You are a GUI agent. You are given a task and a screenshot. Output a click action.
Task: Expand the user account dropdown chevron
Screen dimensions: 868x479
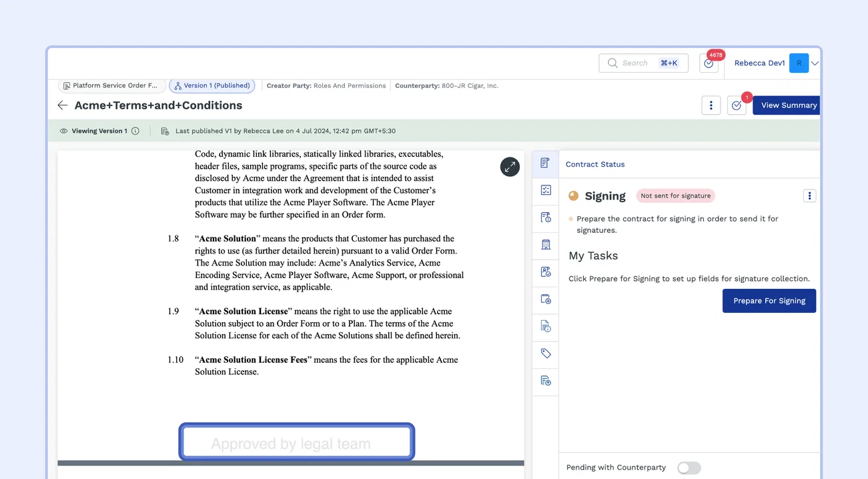point(815,63)
